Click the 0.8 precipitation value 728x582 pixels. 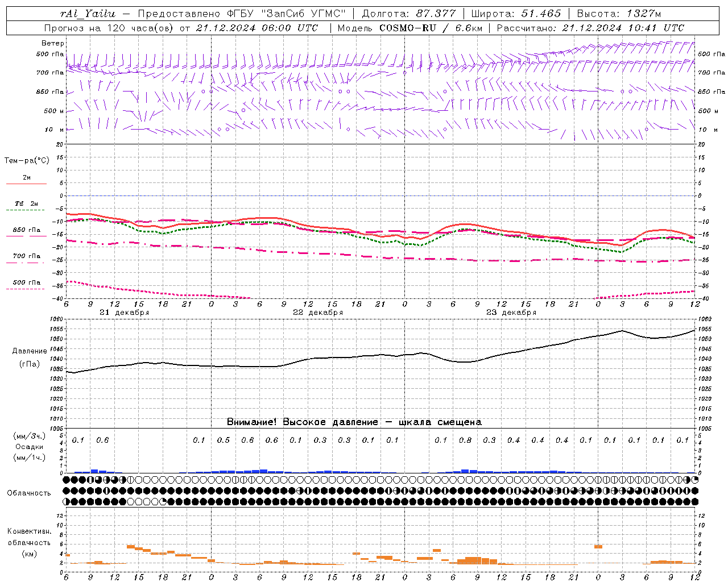465,440
